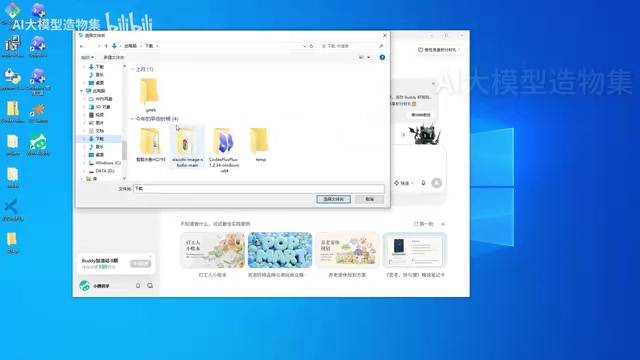Click the microphone icon in the chat input

click(423, 183)
